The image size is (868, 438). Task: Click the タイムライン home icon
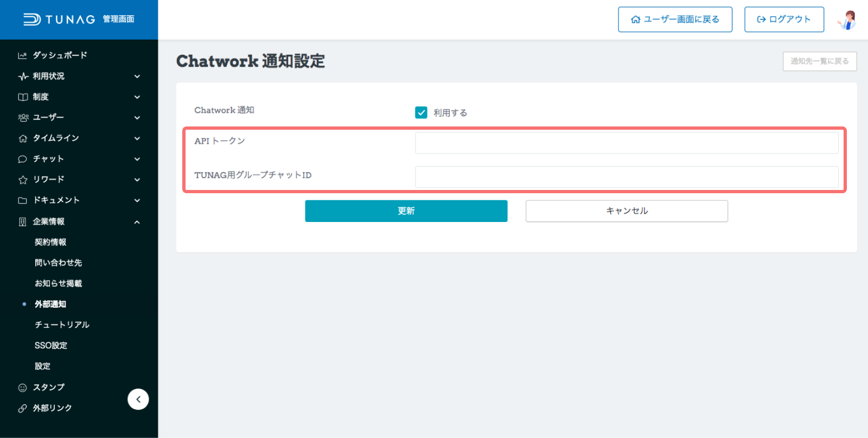pos(23,138)
